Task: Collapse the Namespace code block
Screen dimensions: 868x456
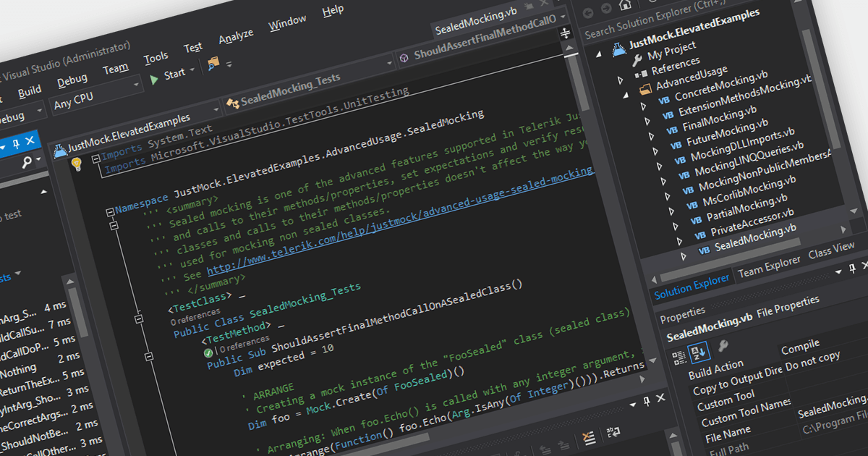Action: point(109,212)
